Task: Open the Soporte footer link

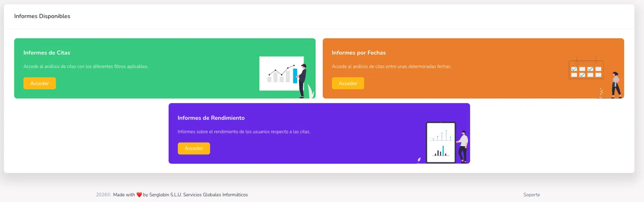Action: [x=531, y=195]
